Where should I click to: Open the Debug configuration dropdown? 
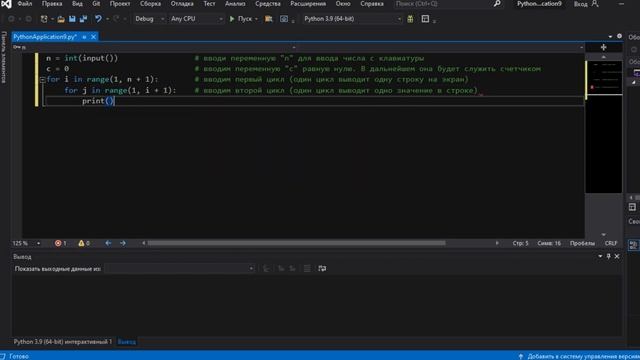[149, 19]
